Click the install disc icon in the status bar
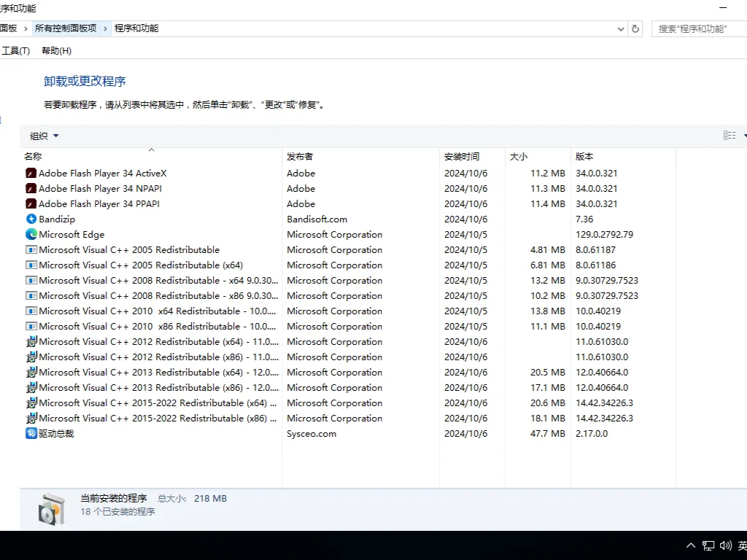Viewport: 747px width, 560px height. coord(51,505)
